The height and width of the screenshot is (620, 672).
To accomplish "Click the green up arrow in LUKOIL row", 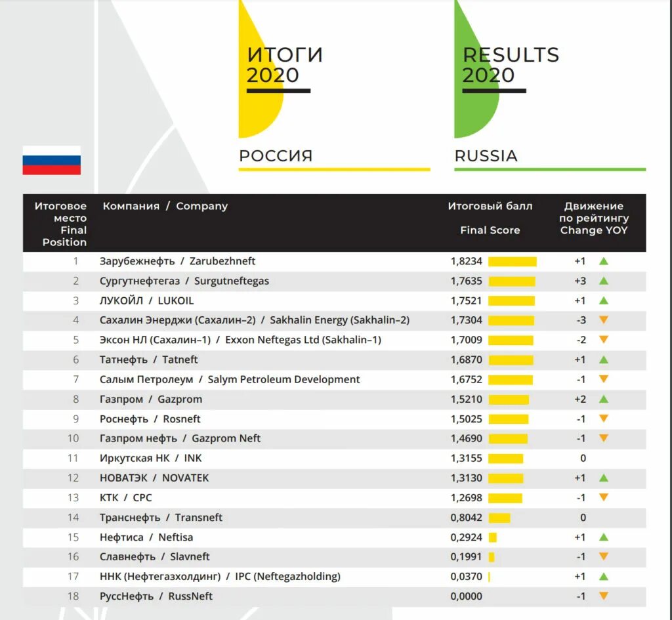I will tap(604, 300).
